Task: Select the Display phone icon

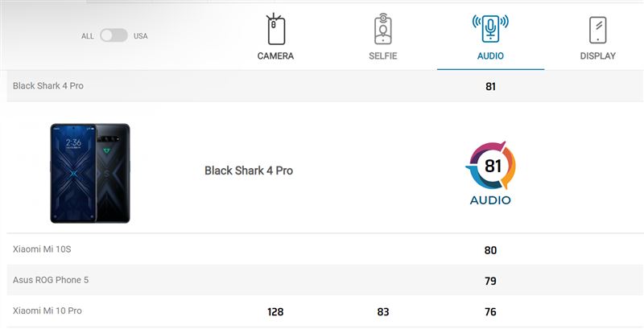Action: pos(597,30)
